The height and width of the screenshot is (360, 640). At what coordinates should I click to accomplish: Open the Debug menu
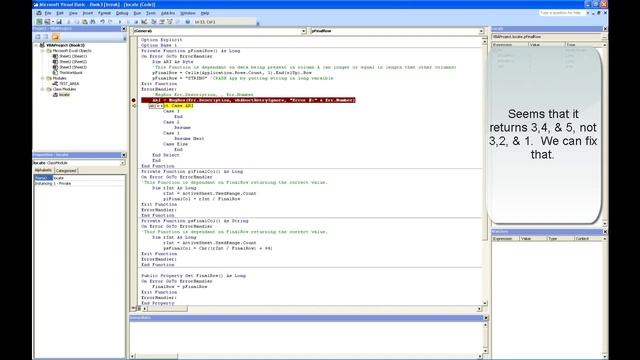pos(122,13)
